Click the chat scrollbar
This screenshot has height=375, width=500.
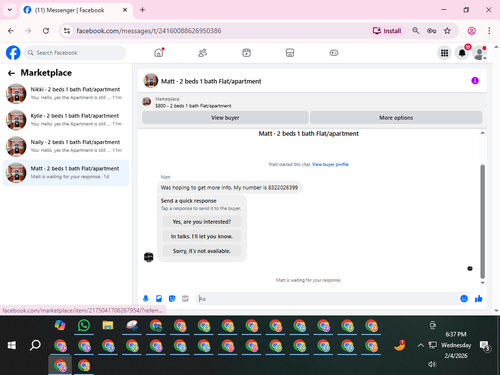coord(482,221)
